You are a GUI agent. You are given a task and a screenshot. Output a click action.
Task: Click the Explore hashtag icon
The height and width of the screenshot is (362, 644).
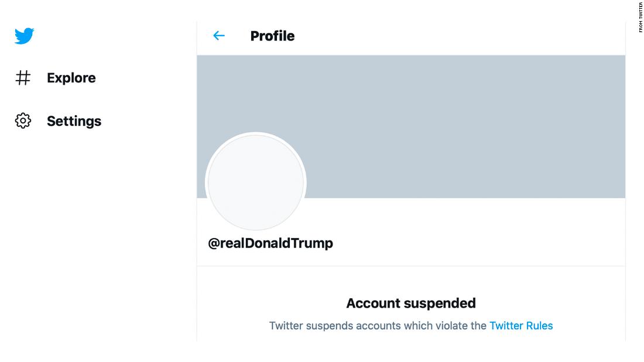(x=23, y=78)
